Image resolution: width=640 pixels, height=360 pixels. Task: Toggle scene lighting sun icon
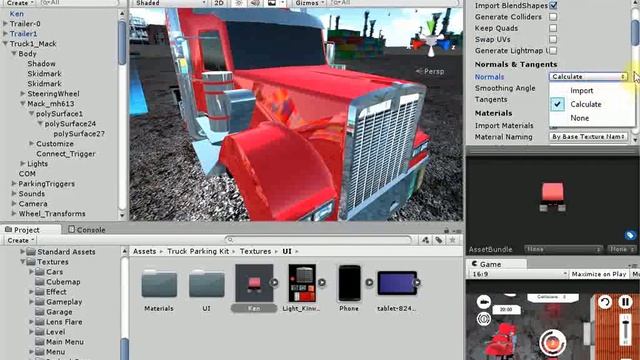240,3
